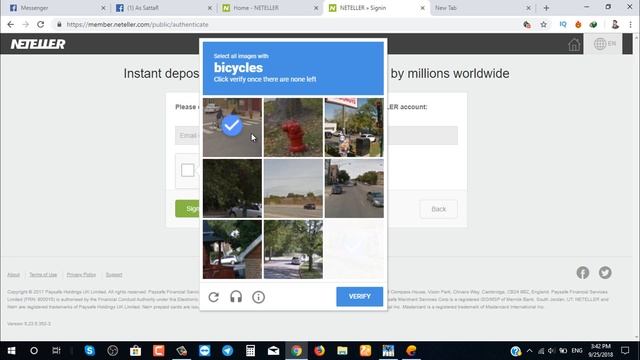Open Chrome three-dot menu
The image size is (640, 360).
coord(631,24)
